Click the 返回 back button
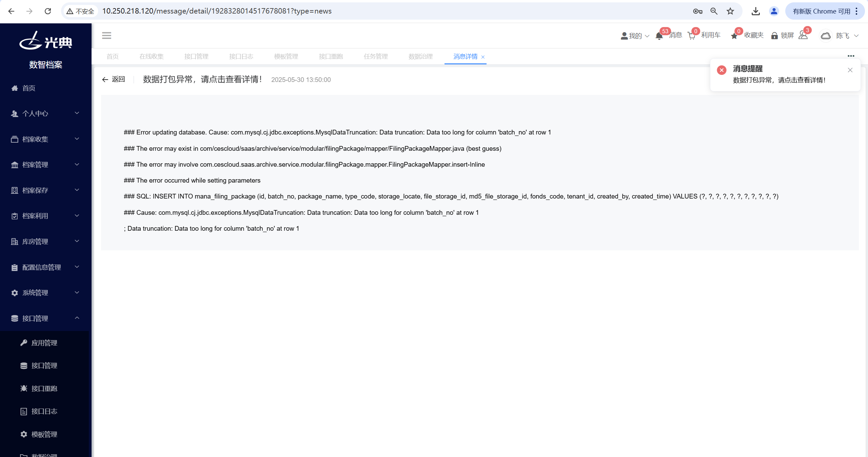This screenshot has width=868, height=457. pos(114,79)
